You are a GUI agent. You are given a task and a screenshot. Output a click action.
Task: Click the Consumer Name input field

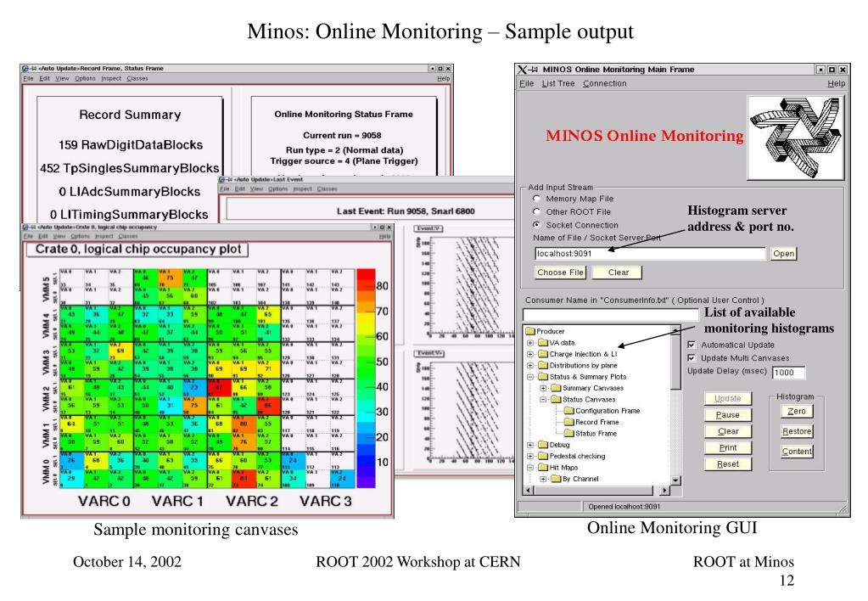tap(611, 315)
